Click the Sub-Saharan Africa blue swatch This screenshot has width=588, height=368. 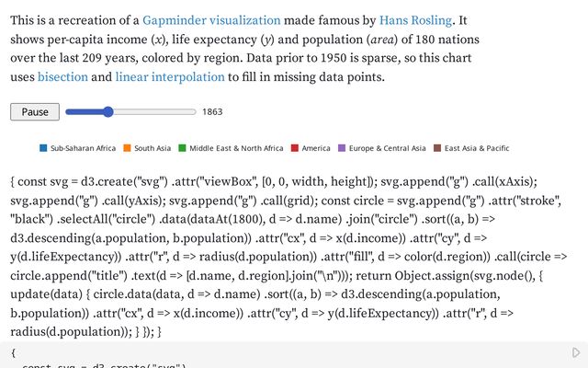click(x=43, y=148)
